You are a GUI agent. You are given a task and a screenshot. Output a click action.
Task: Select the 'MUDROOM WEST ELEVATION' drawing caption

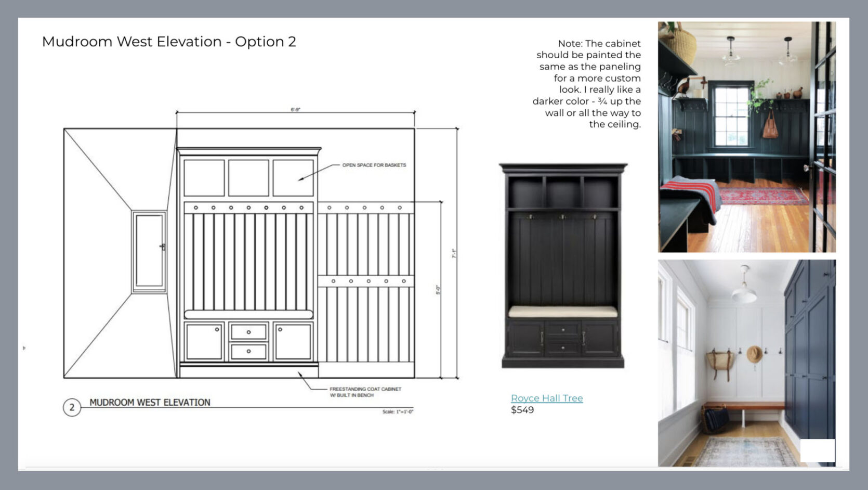coord(150,402)
